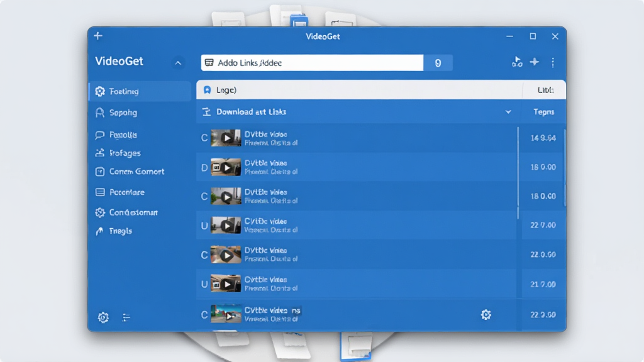
Task: Play thumbnail of the 14 8.64 video
Action: click(226, 138)
